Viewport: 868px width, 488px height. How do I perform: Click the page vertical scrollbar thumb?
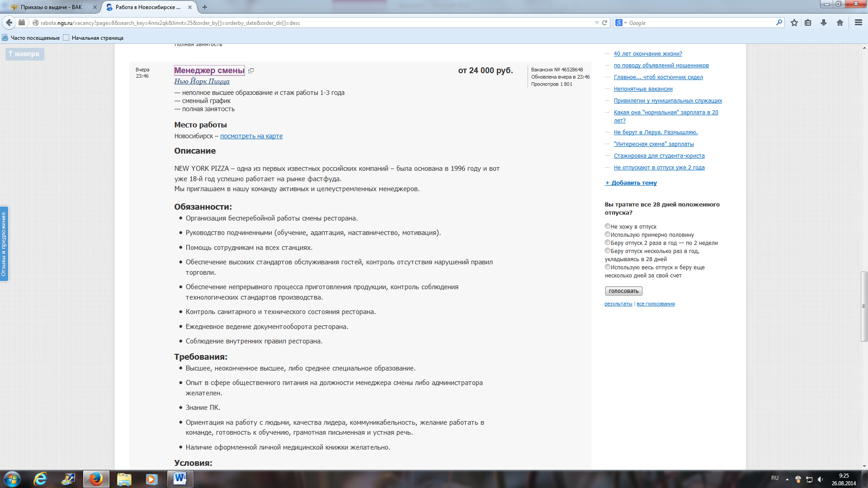864,306
